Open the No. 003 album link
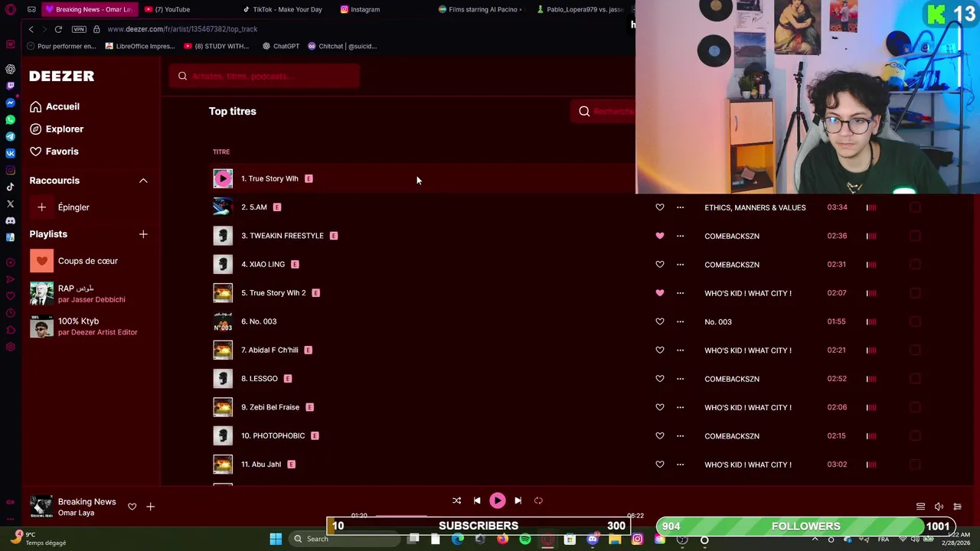Viewport: 980px width, 551px height. [718, 321]
